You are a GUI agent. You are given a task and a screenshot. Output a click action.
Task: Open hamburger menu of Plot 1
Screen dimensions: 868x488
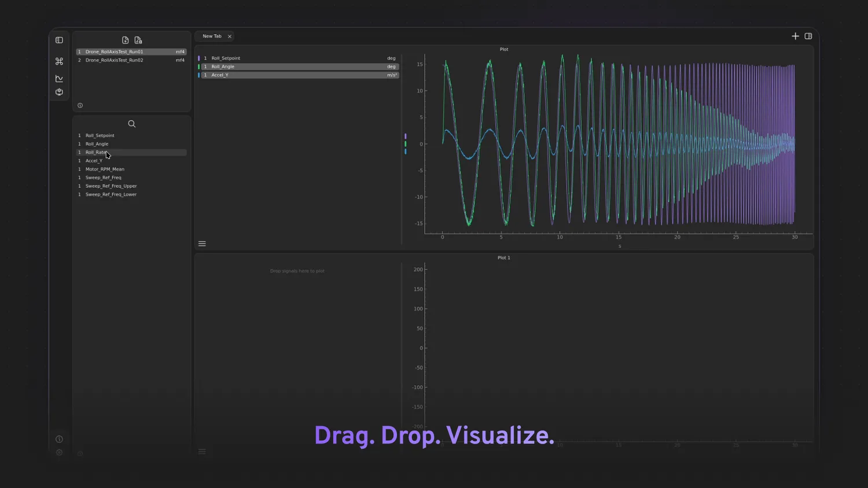[202, 452]
